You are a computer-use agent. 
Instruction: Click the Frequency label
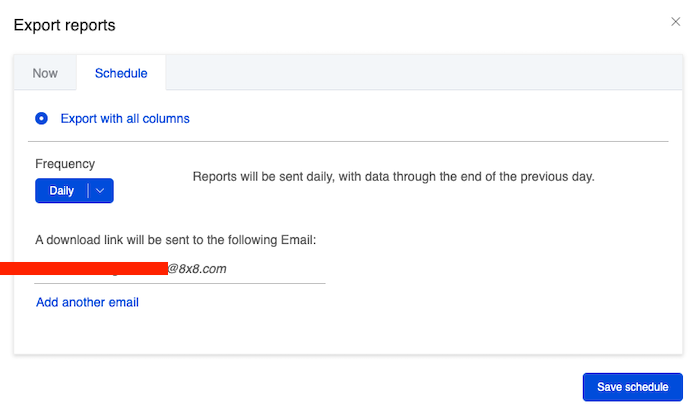(x=65, y=163)
